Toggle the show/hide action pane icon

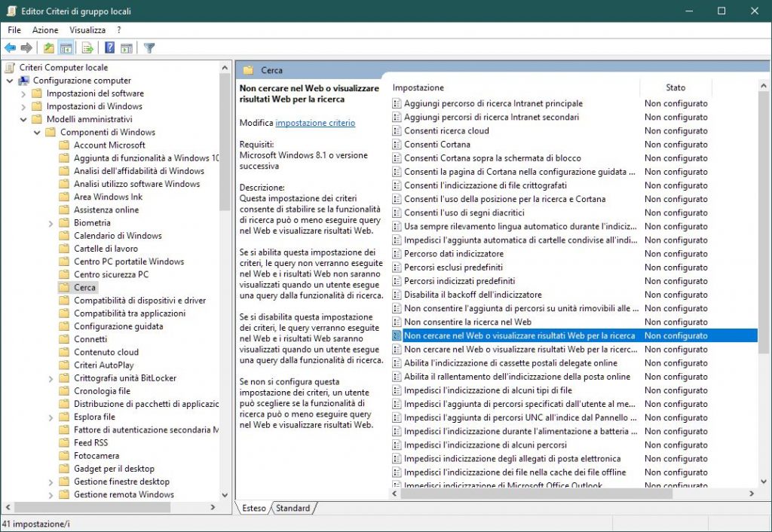127,48
